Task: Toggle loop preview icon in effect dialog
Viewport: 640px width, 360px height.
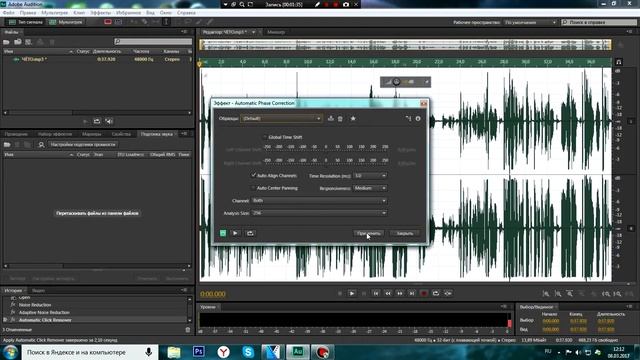Action: point(250,233)
